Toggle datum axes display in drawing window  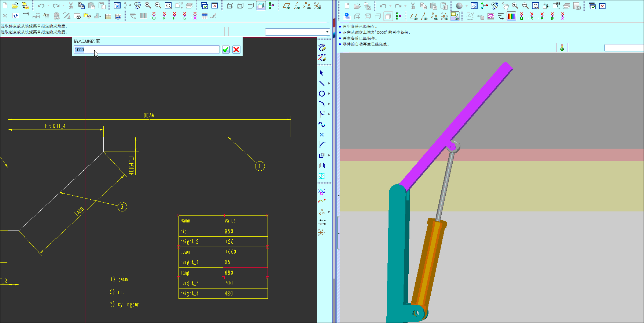click(x=297, y=6)
